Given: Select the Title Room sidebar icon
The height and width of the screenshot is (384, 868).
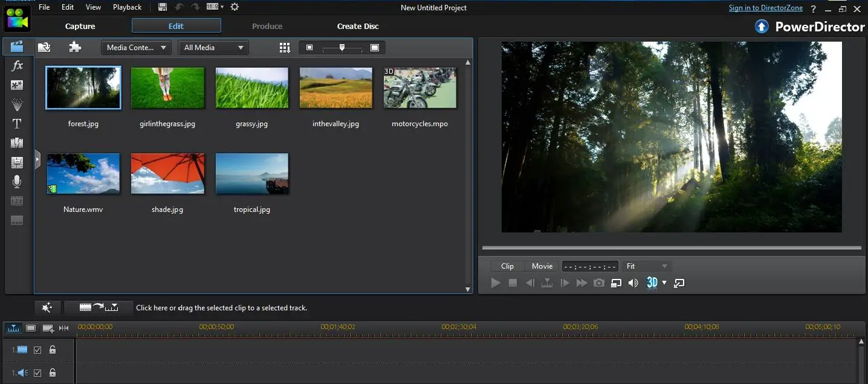Looking at the screenshot, I should click(17, 124).
